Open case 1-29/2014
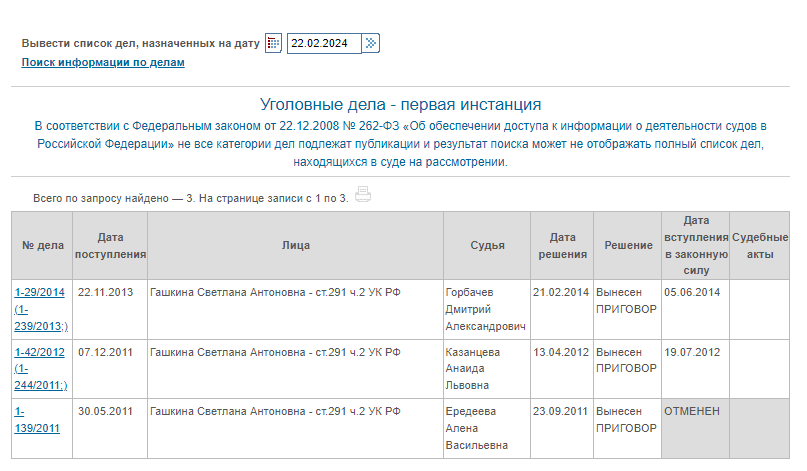807x471 pixels. [40, 309]
